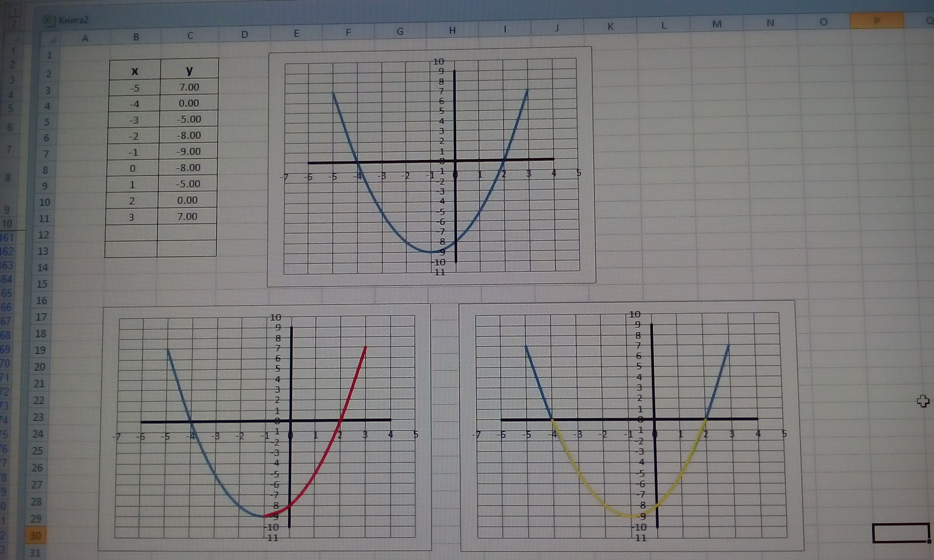Select column H header
The height and width of the screenshot is (560, 934).
point(452,30)
